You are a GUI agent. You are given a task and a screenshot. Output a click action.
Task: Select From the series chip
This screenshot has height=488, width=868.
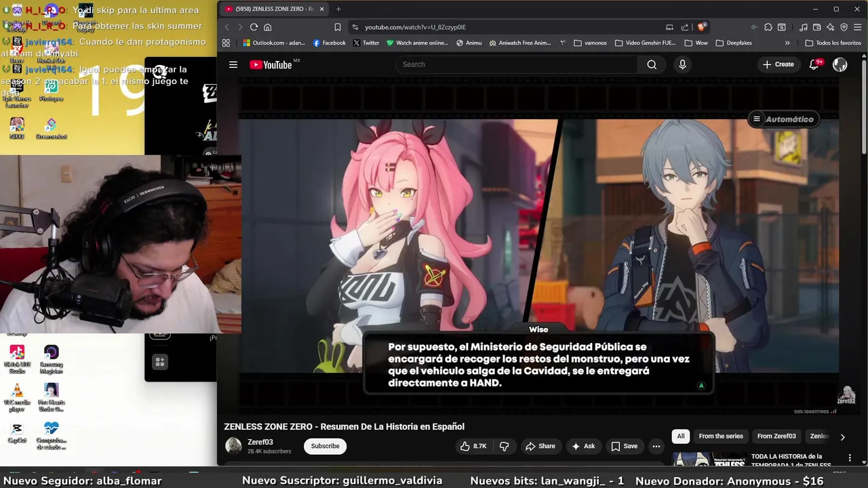721,436
